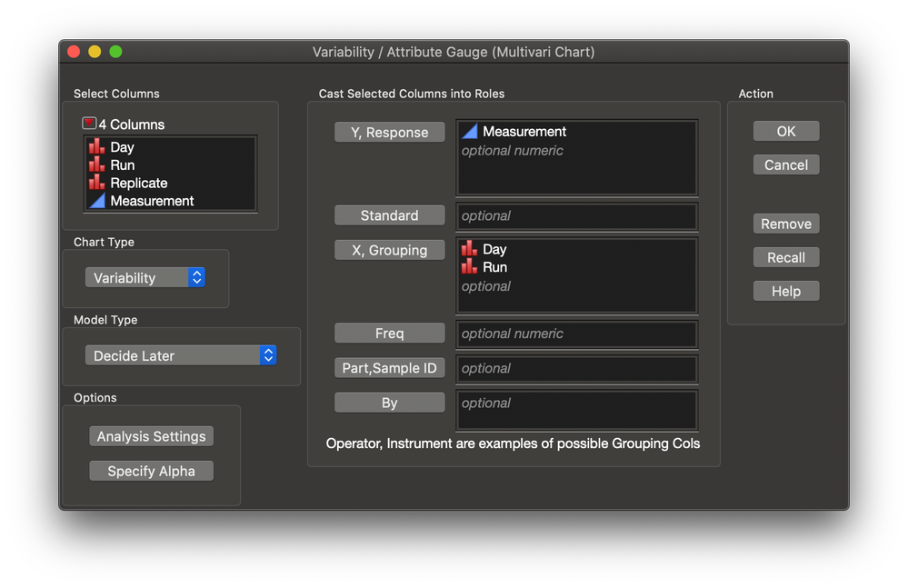Open the Chart Type Variability dropdown
The image size is (908, 588).
(145, 278)
